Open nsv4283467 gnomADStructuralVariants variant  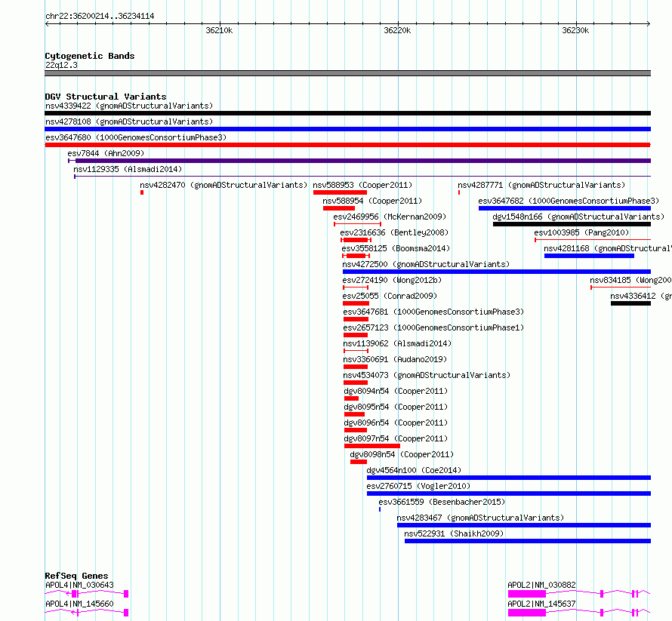[480, 518]
